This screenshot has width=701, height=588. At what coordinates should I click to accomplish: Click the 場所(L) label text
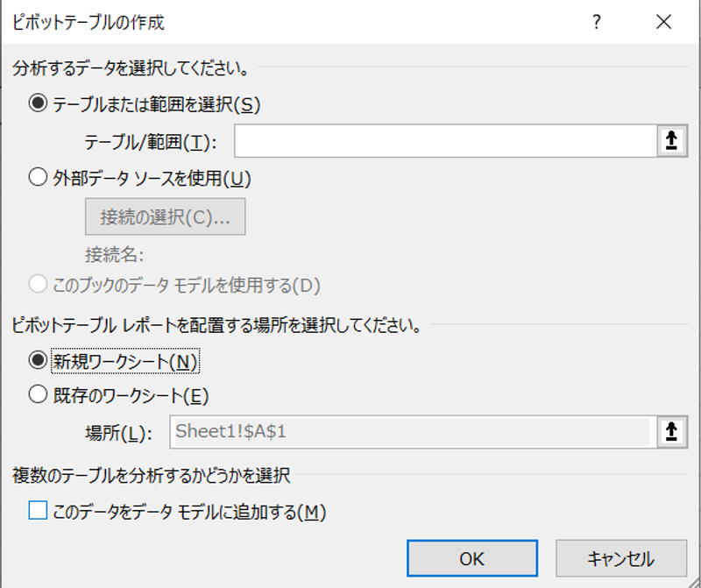pos(119,432)
